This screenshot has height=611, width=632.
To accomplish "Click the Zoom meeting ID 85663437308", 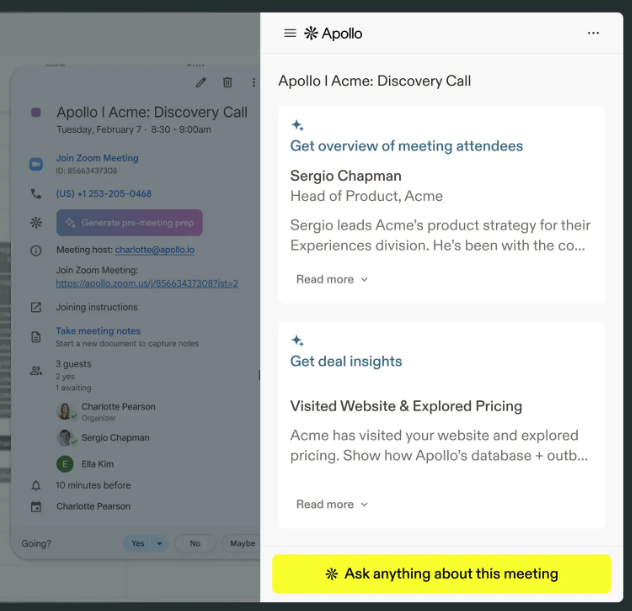I will coord(86,171).
